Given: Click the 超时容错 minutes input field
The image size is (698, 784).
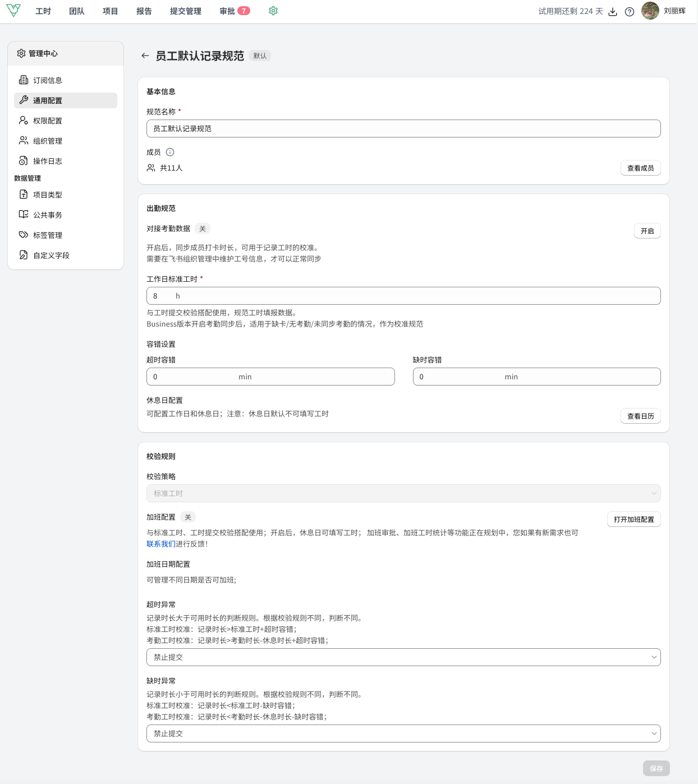Looking at the screenshot, I should (270, 377).
